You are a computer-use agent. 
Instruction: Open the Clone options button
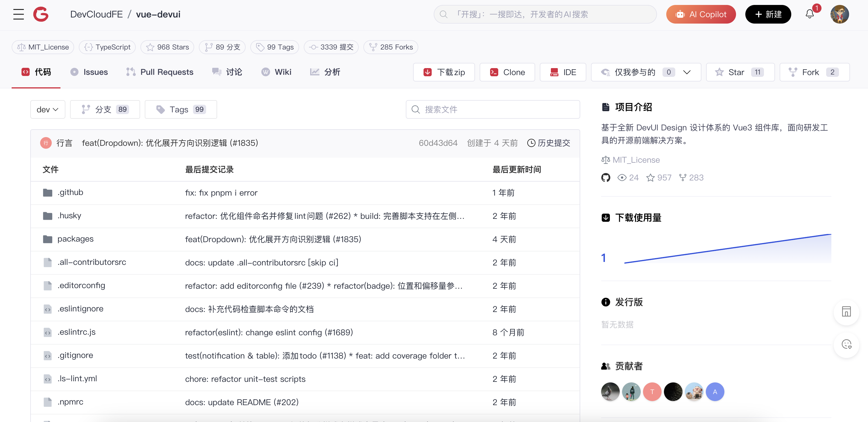507,72
